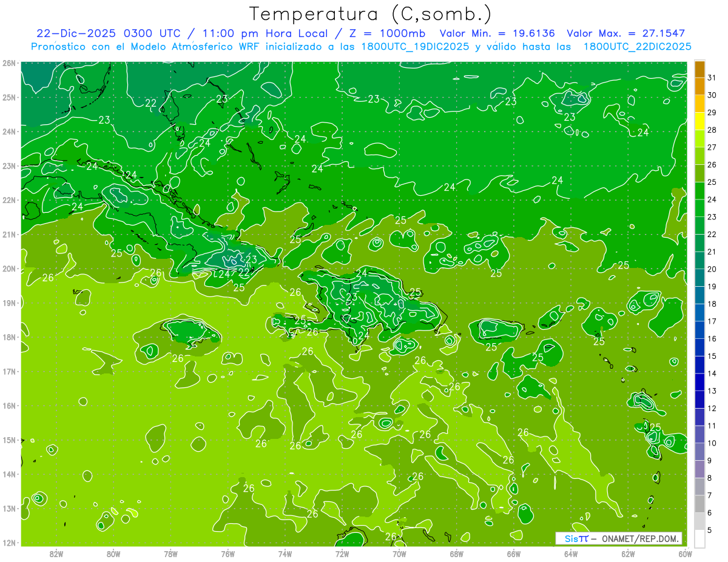Click the latitude axis label 17N
Screen dimensions: 728x562
pos(8,371)
